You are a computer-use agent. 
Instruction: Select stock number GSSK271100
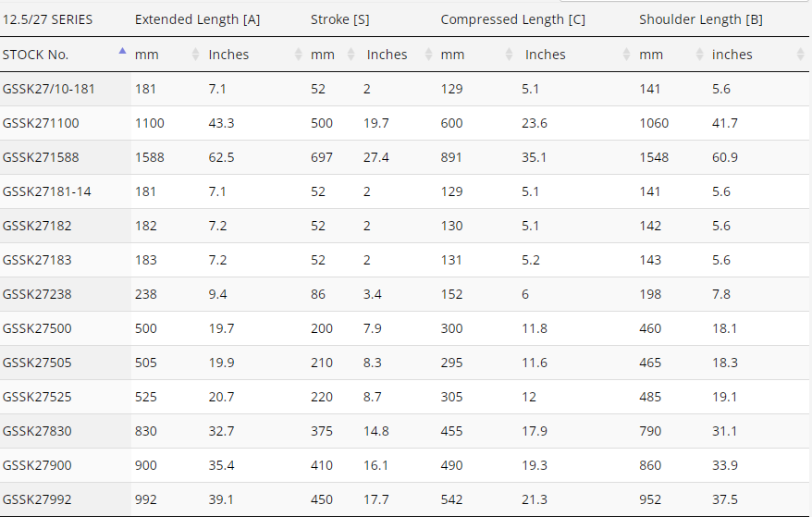click(41, 123)
